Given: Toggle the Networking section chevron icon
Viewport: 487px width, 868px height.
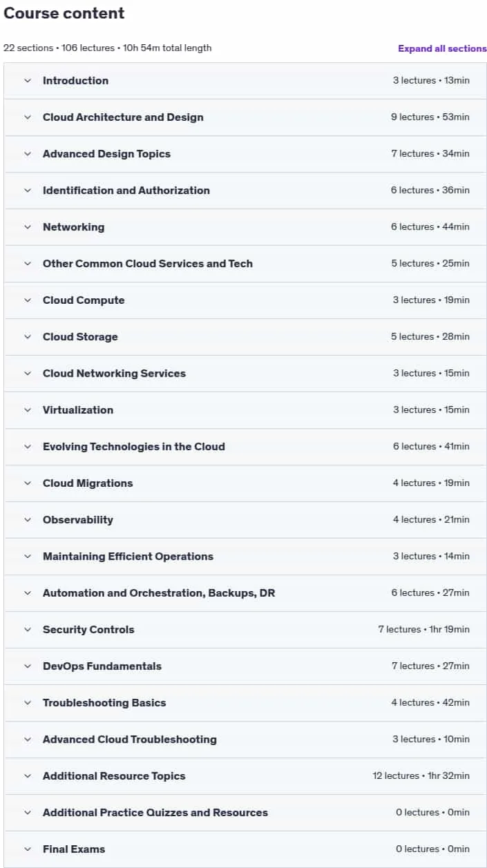Looking at the screenshot, I should pyautogui.click(x=28, y=227).
